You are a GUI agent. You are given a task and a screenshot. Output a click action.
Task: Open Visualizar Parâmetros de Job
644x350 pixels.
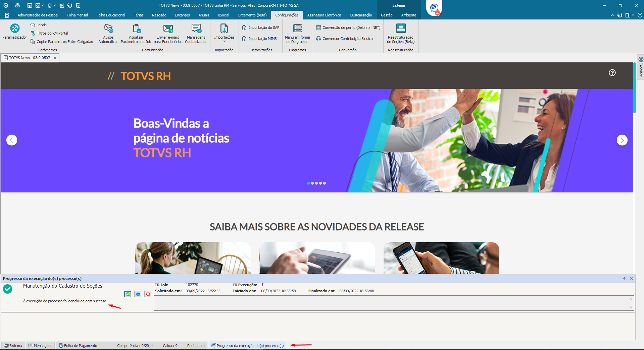tap(136, 34)
